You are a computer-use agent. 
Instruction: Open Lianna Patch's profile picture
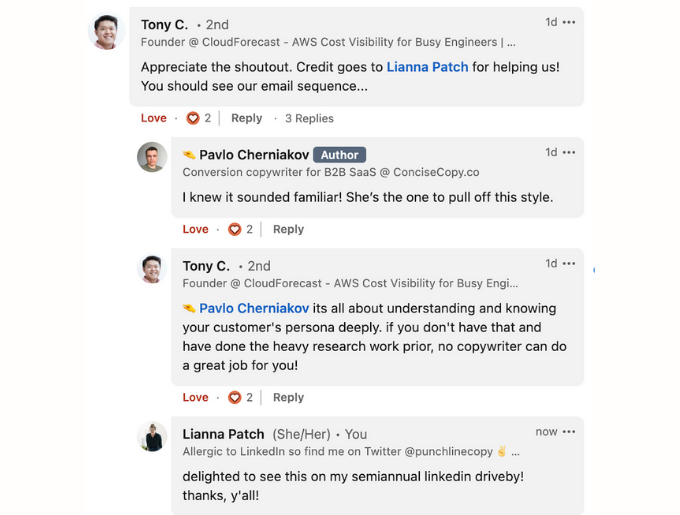point(152,437)
